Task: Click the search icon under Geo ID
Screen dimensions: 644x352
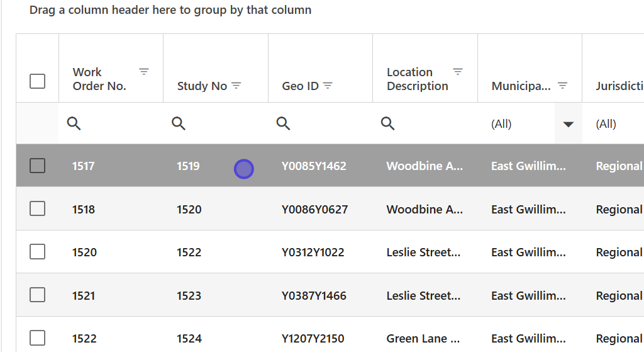Action: tap(284, 123)
